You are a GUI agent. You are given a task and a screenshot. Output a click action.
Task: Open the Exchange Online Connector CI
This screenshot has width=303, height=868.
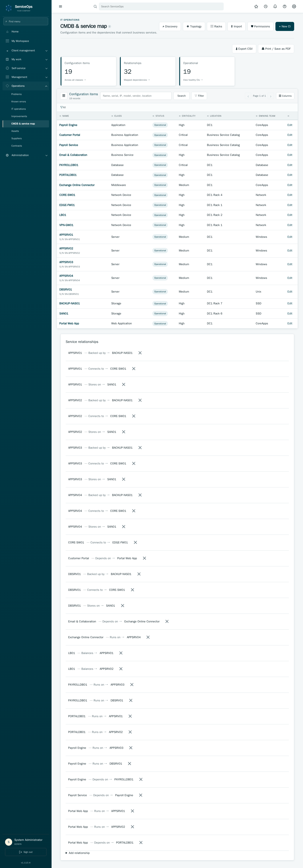tap(77, 185)
